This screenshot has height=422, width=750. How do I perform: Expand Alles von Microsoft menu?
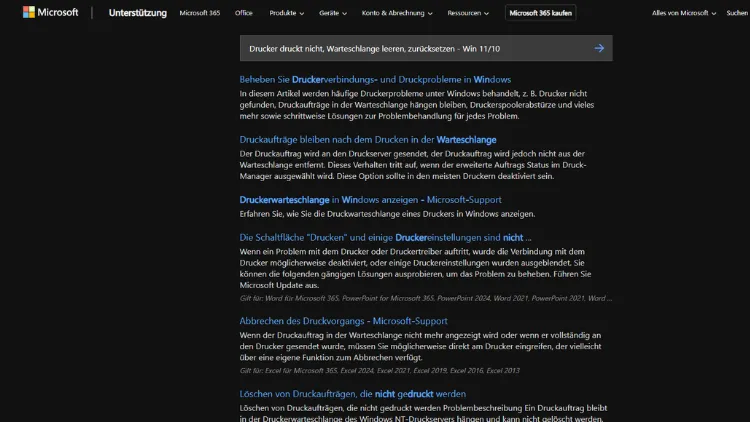click(x=684, y=13)
